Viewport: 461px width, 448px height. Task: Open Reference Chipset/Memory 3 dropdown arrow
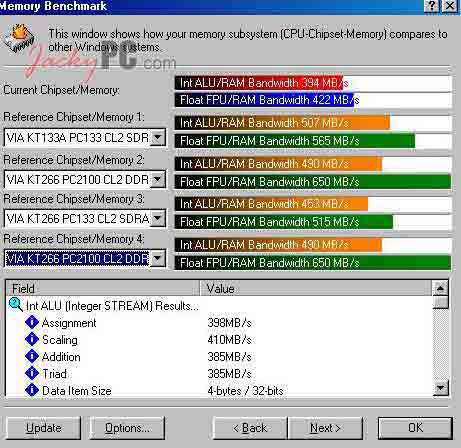(x=158, y=219)
